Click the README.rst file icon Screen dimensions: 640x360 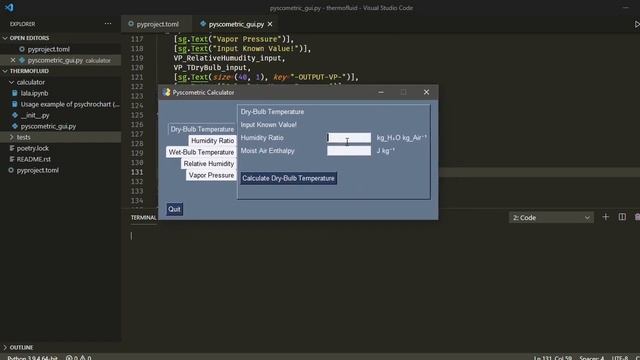(11, 159)
